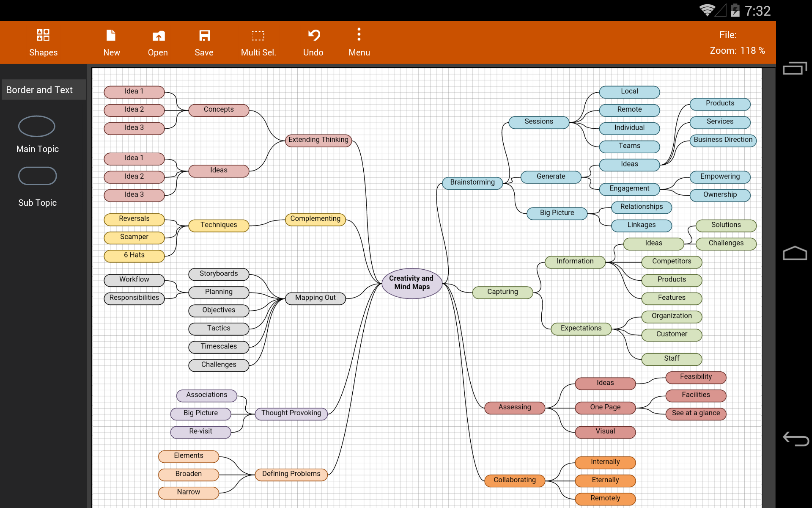
Task: Select the Sub Topic rounded shape
Action: (37, 176)
